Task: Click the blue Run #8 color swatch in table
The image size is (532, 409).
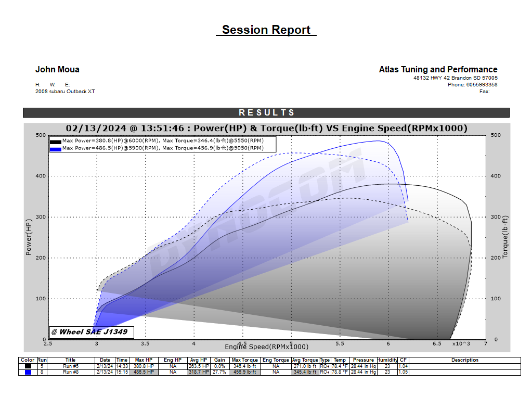Action: 27,372
